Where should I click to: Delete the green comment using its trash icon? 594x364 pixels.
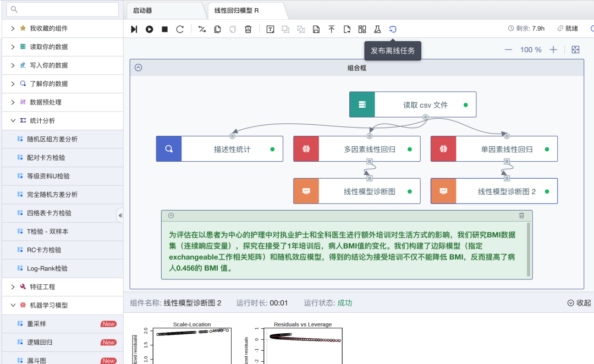click(x=521, y=216)
